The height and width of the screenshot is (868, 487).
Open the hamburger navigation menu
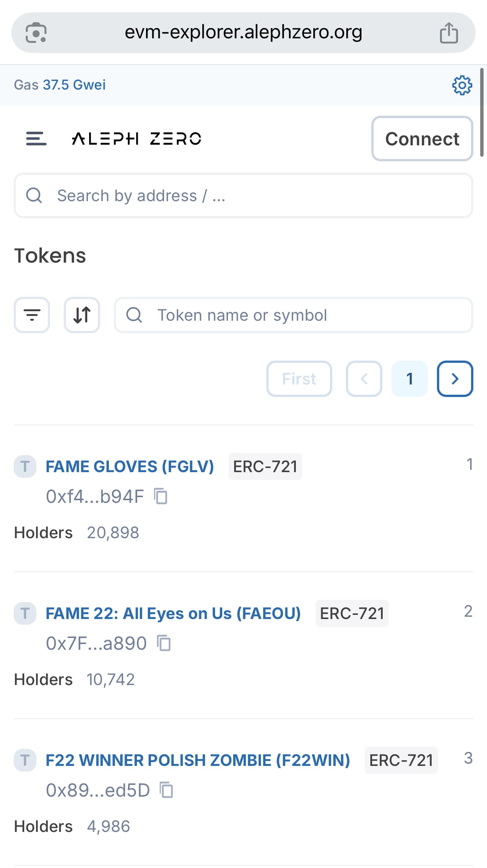(36, 139)
